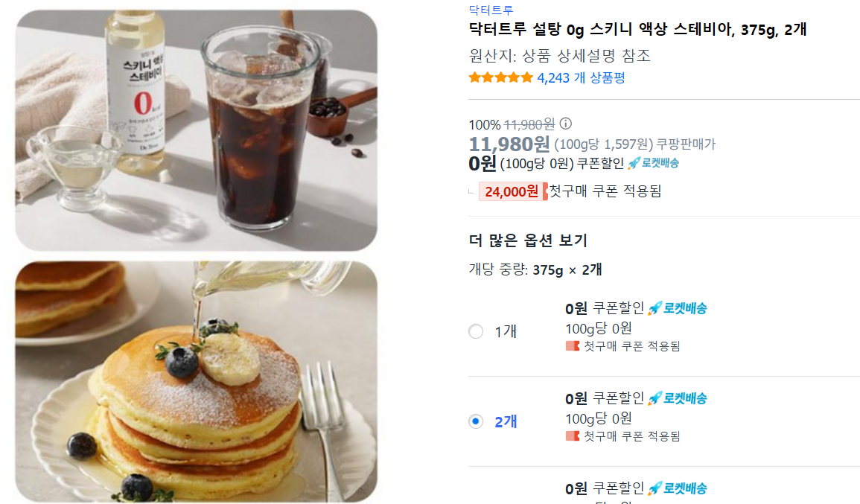
Task: Open the 4,243 개 상품평 reviews link
Action: coord(581,78)
